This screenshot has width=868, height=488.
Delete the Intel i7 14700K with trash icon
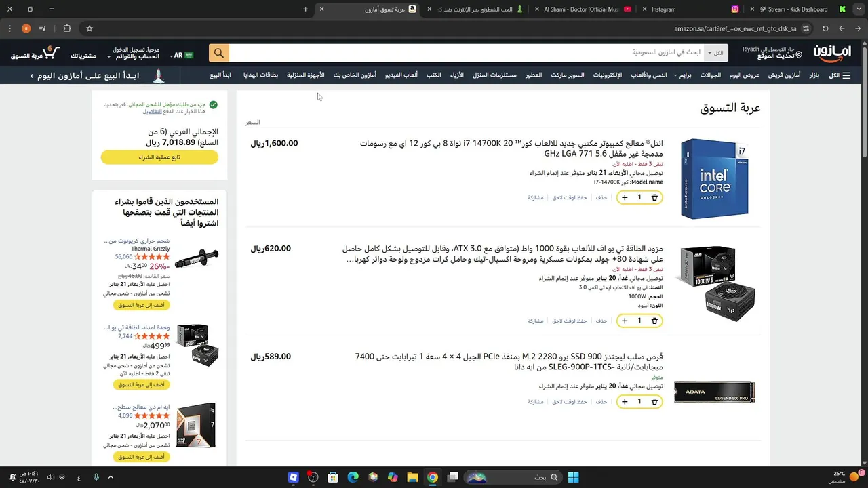(654, 197)
